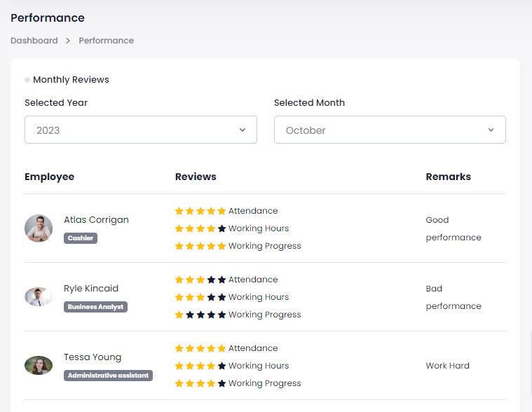Image resolution: width=532 pixels, height=412 pixels.
Task: Go to Dashboard breadcrumb link
Action: pos(34,41)
